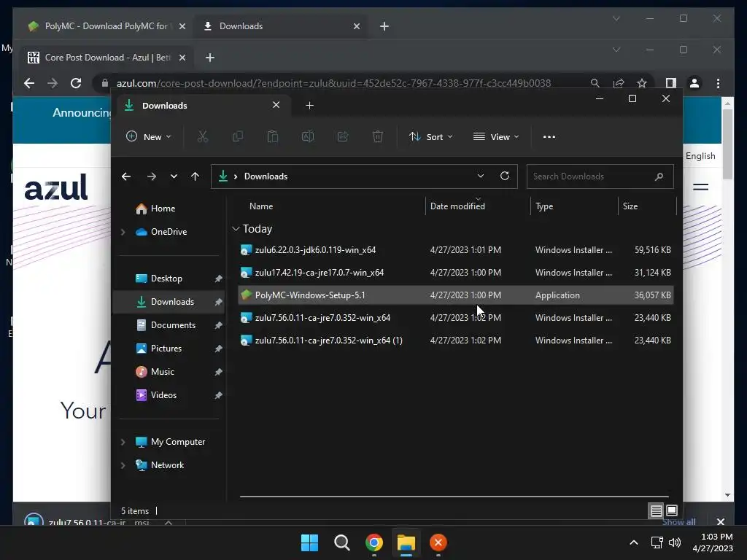Screen dimensions: 747x560
Task: Expand recent locations chevron
Action: 174,176
